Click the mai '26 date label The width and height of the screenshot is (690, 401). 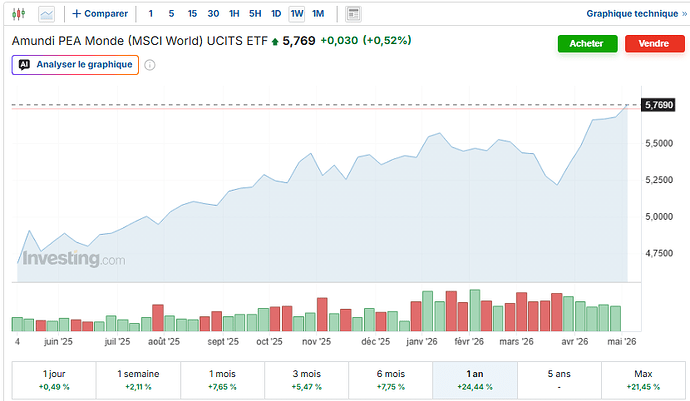point(621,342)
